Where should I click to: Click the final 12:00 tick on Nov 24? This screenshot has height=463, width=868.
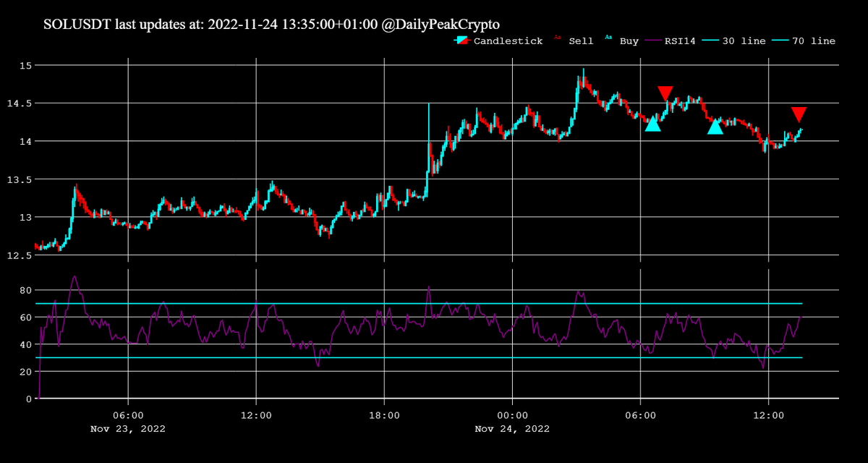(x=769, y=416)
